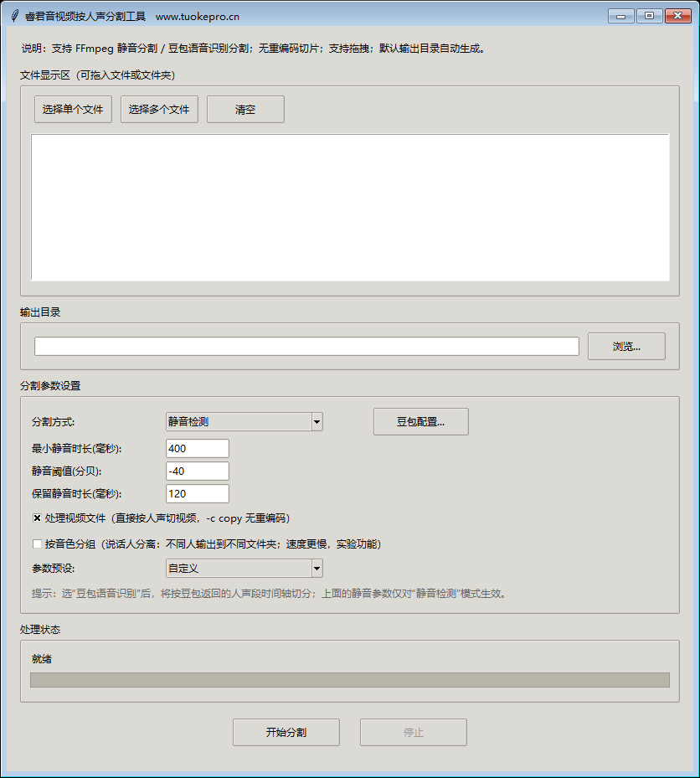
Task: Click the 静音阈值 field showing -40
Action: tap(198, 471)
